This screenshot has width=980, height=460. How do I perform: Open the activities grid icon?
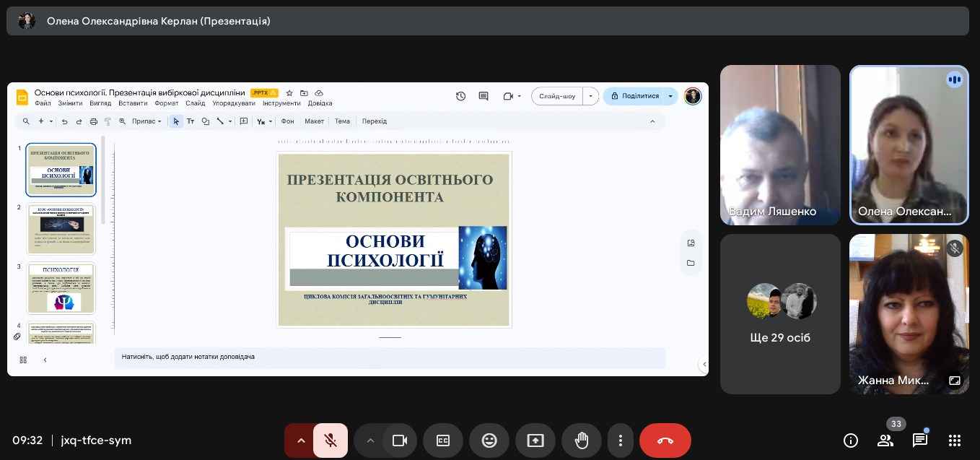954,441
